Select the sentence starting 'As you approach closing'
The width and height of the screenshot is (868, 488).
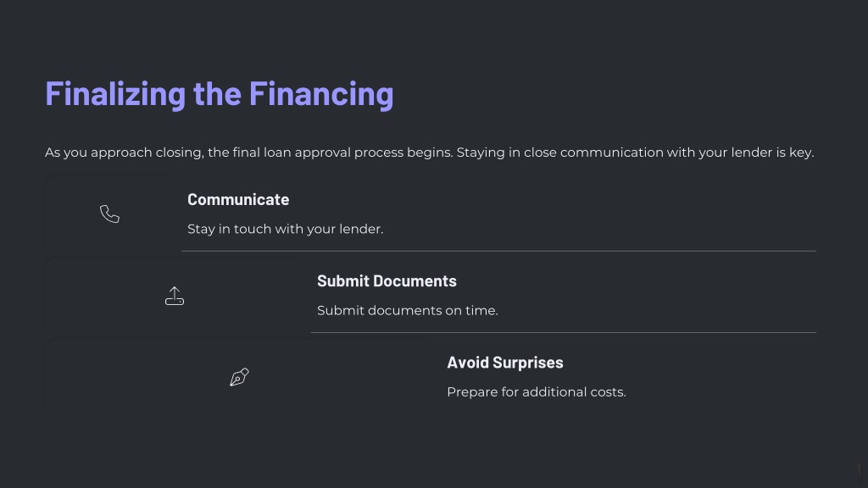(x=248, y=152)
